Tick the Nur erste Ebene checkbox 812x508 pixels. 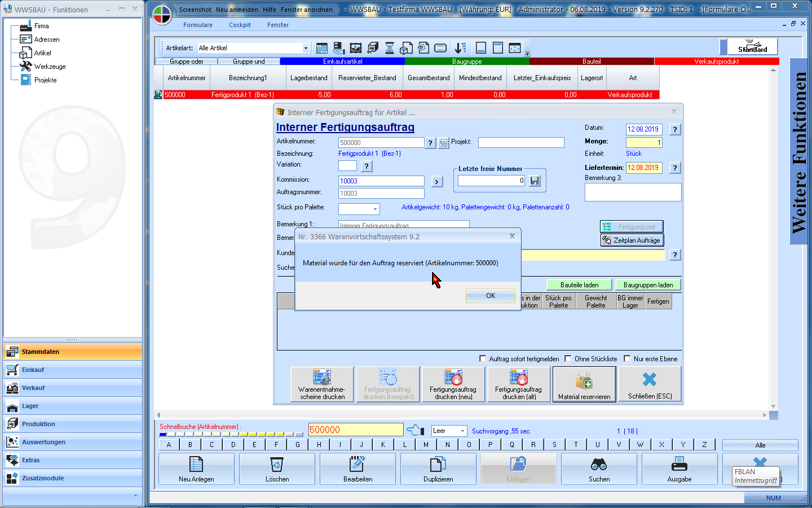click(x=627, y=358)
